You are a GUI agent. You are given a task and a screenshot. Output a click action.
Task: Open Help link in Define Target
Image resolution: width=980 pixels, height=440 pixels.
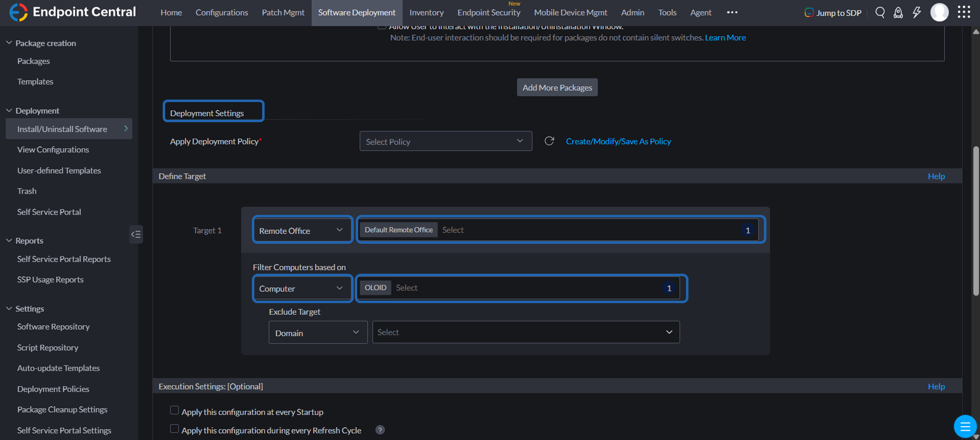[x=936, y=176]
